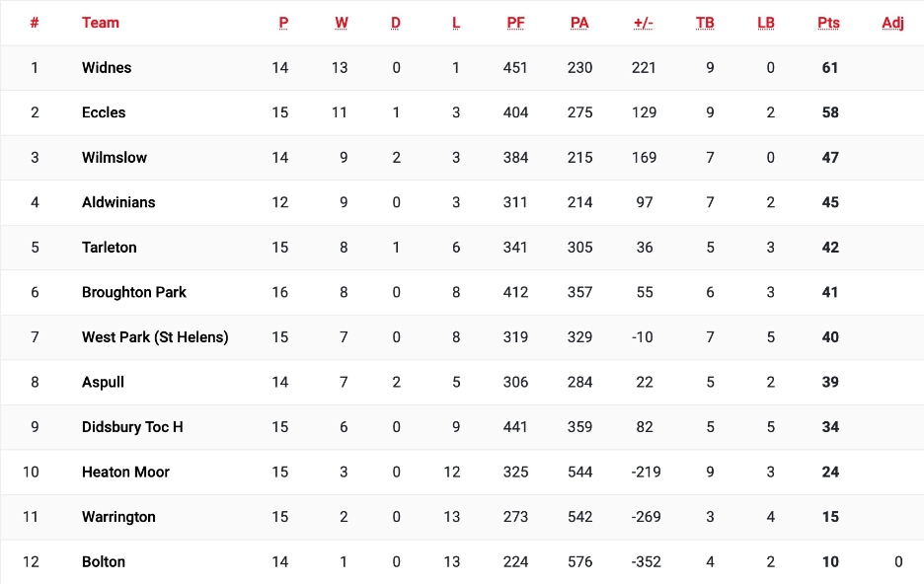Viewport: 924px width, 584px height.
Task: Select the Adj column header
Action: click(892, 23)
